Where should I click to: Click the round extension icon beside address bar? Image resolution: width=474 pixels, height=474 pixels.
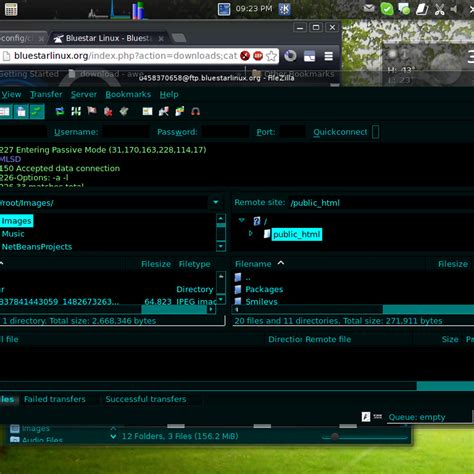pos(290,56)
